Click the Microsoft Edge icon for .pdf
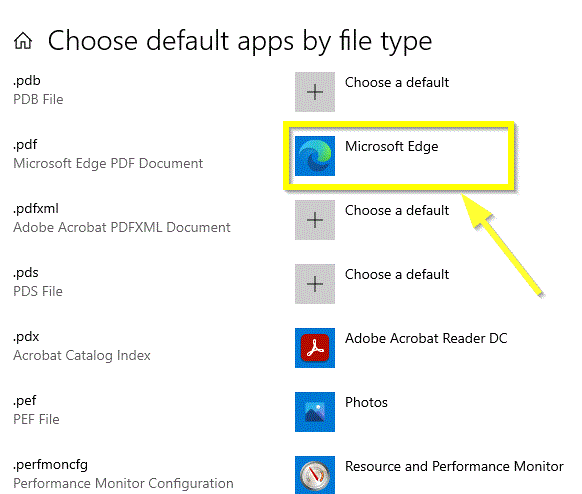Screen dimensions: 582x494 [x=315, y=156]
